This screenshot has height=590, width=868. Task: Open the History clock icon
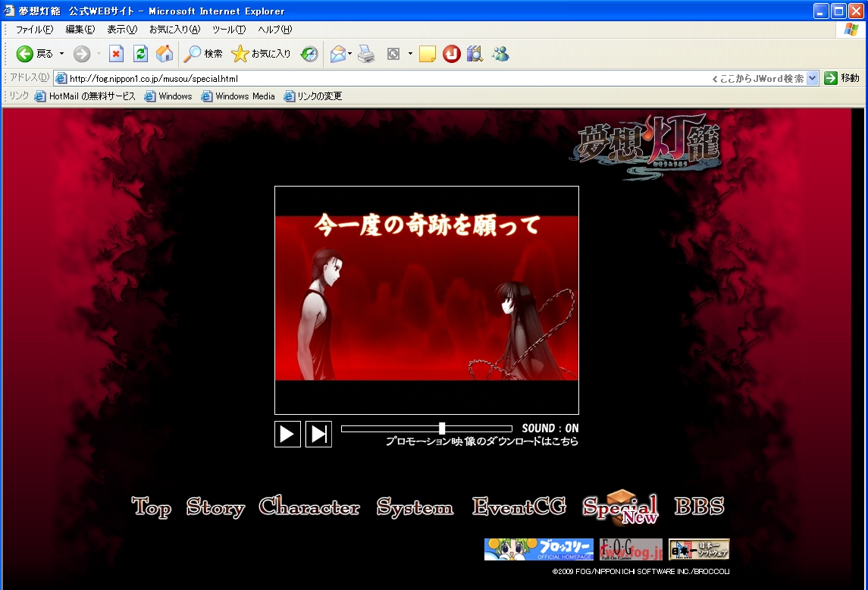(x=309, y=54)
